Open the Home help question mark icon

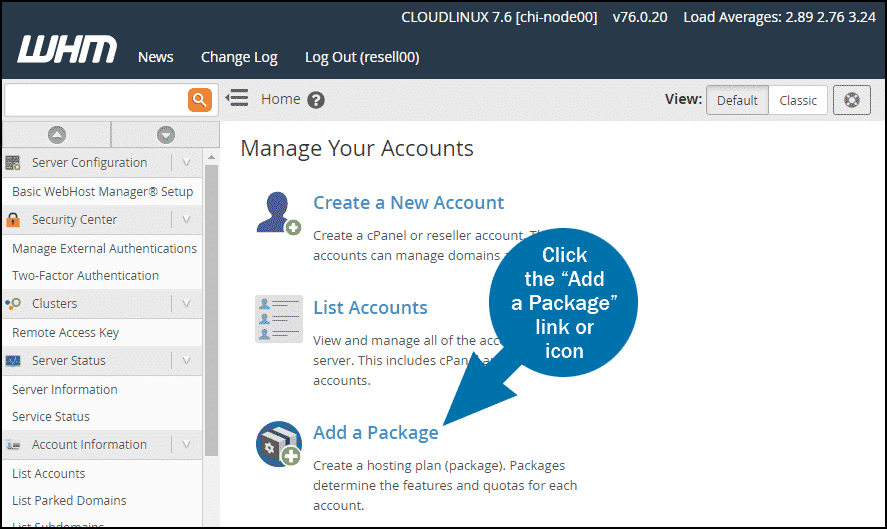pos(316,100)
